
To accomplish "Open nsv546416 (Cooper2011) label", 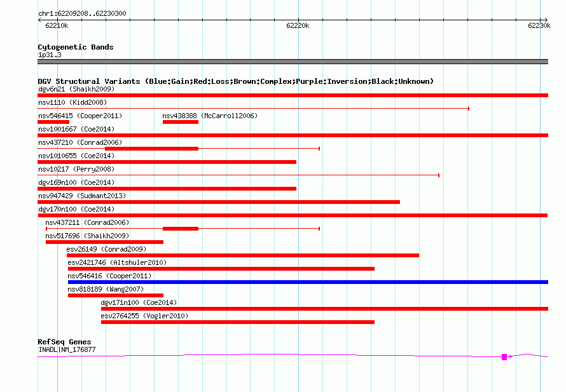I will pos(109,276).
